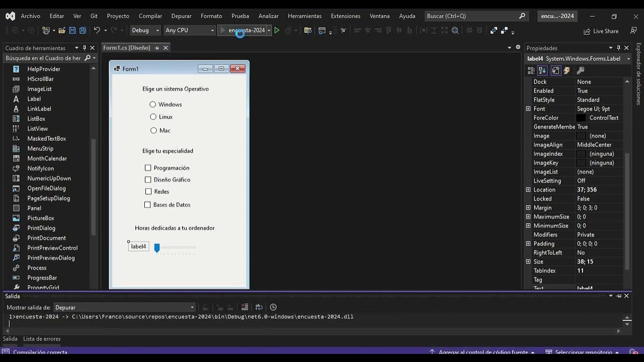
Task: Click the find-in-files magnifier toolbar icon
Action: (x=455, y=31)
